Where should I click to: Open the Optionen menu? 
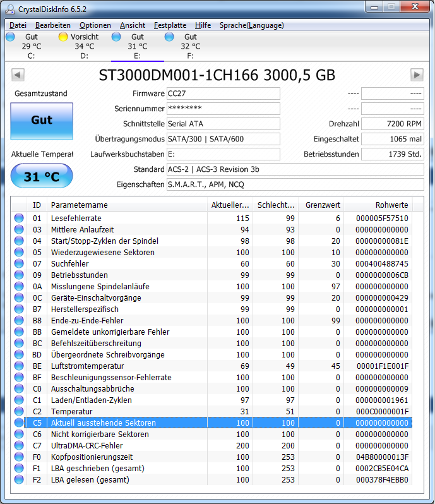point(95,25)
